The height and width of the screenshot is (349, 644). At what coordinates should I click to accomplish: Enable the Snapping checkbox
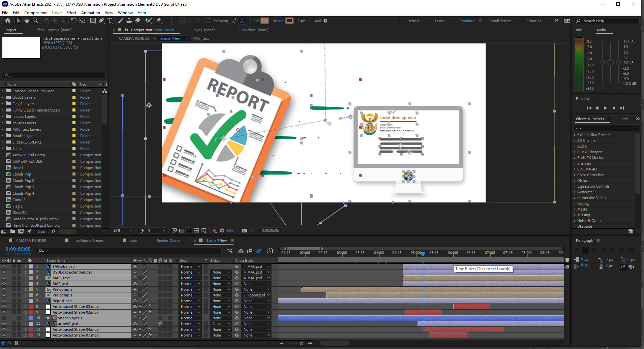[209, 21]
